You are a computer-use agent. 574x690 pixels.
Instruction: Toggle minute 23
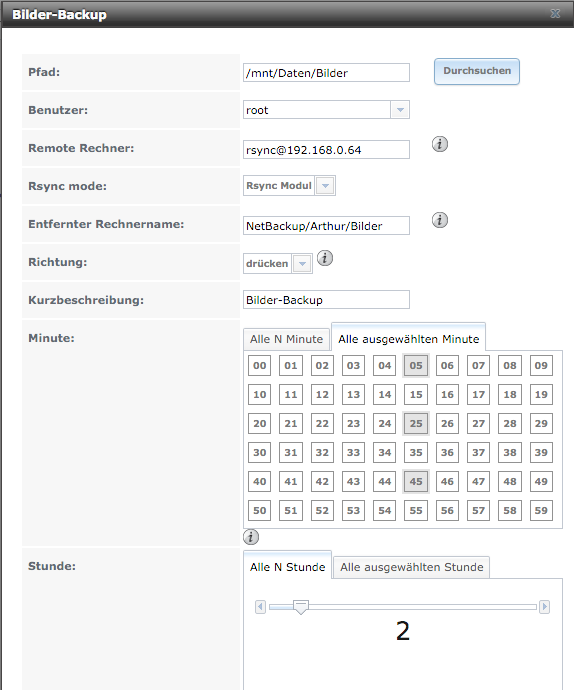tap(353, 423)
